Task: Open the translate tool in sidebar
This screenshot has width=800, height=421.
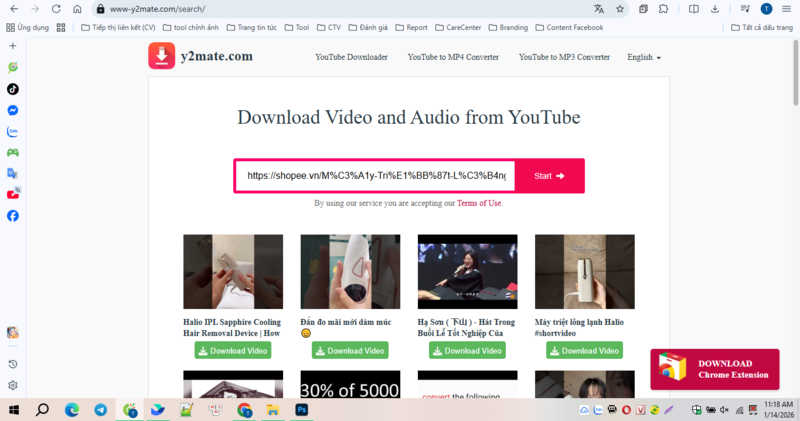Action: coord(13,174)
